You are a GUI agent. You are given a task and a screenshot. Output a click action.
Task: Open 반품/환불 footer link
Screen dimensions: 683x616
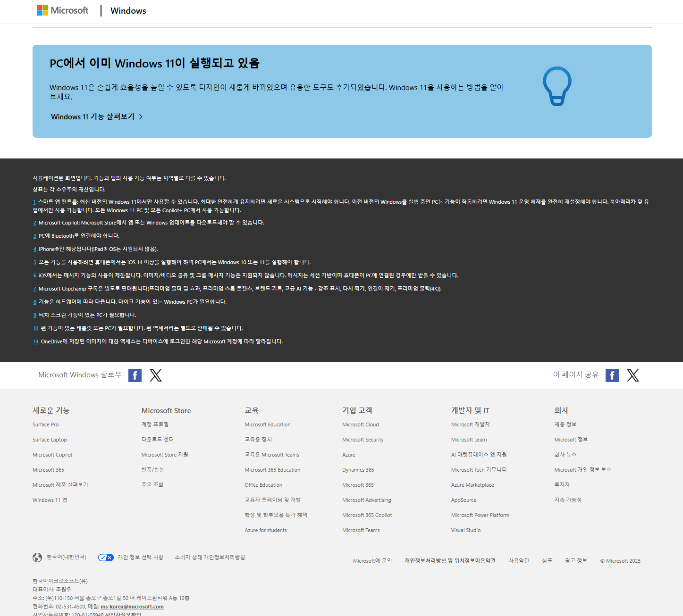(x=153, y=470)
